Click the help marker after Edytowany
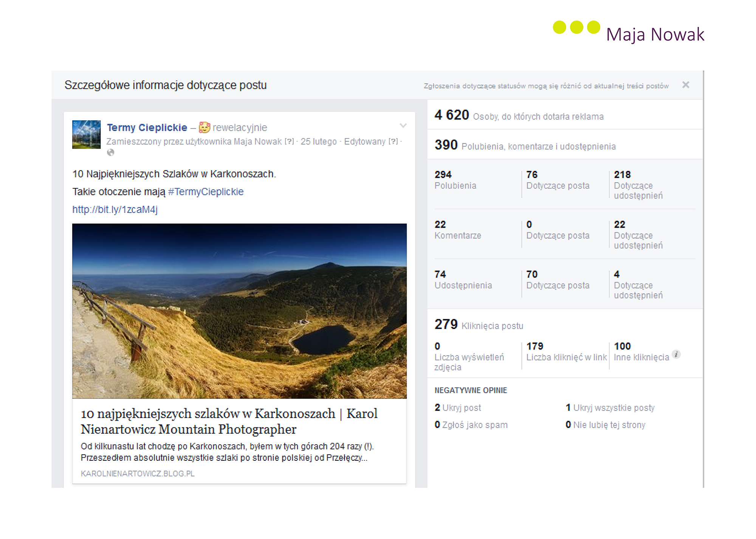Screen dimensions: 756x539 pos(393,141)
